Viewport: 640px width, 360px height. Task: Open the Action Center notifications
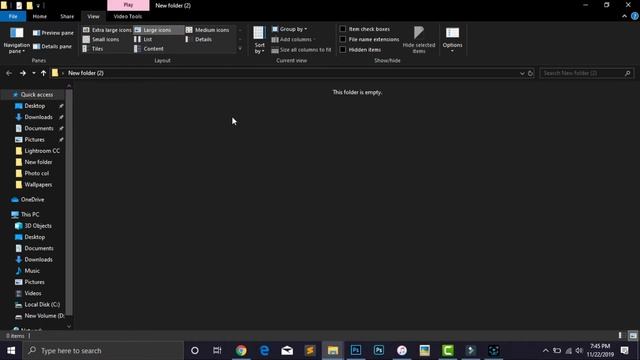(x=624, y=351)
